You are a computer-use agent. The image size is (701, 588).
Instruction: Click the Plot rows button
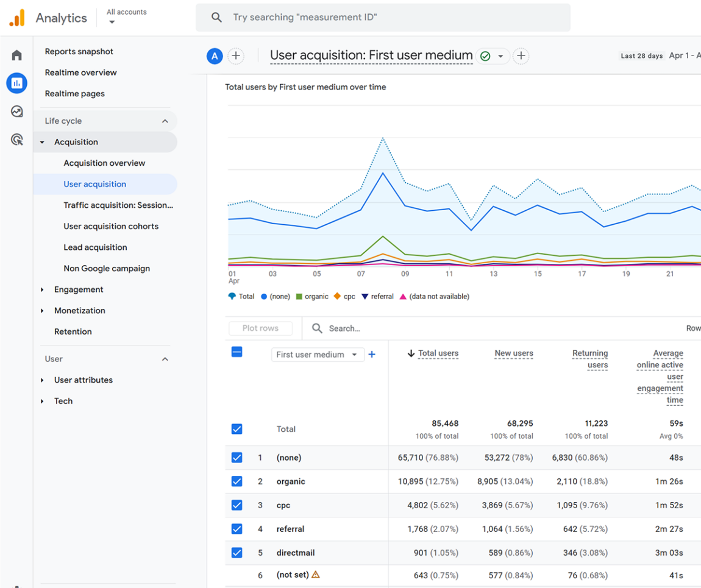point(261,328)
